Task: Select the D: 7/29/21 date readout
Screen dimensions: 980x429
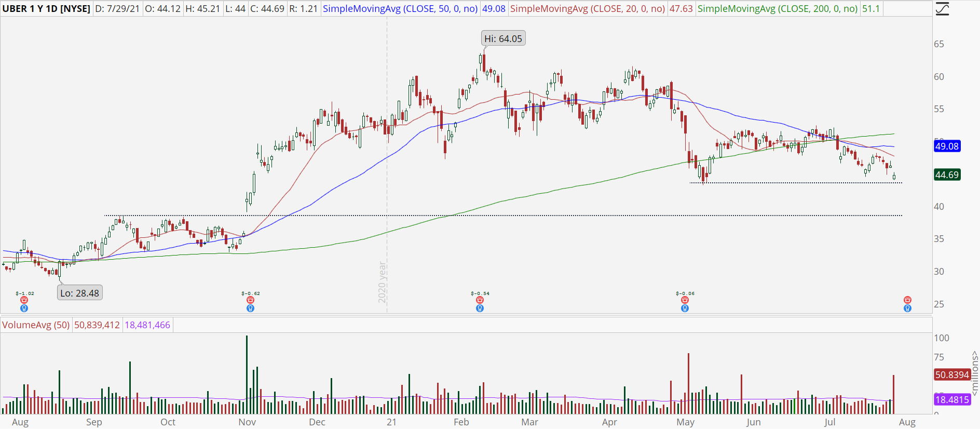Action: click(x=117, y=9)
